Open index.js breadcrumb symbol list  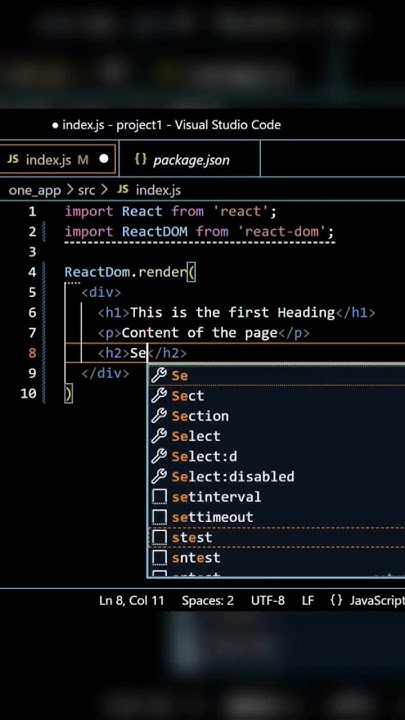point(158,190)
